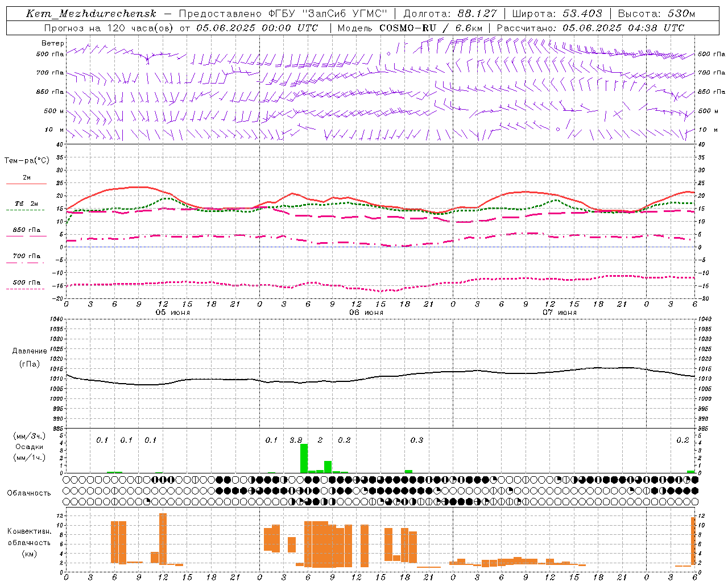Click the '10 м' wind level label at left

pos(55,130)
